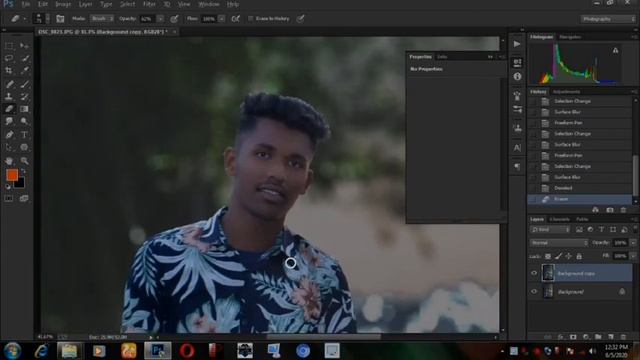Open the Filter menu

coord(149,4)
